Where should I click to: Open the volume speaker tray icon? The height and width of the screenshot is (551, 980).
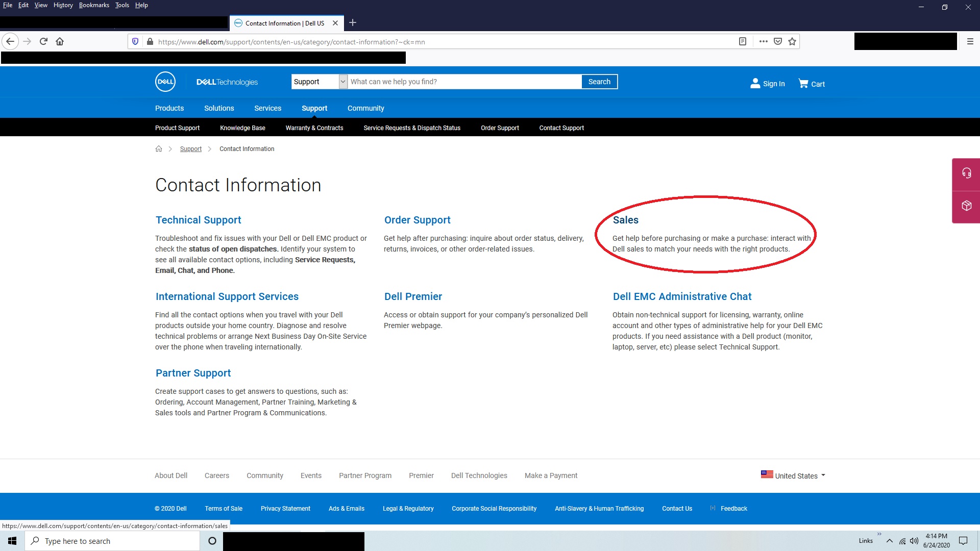pyautogui.click(x=914, y=541)
